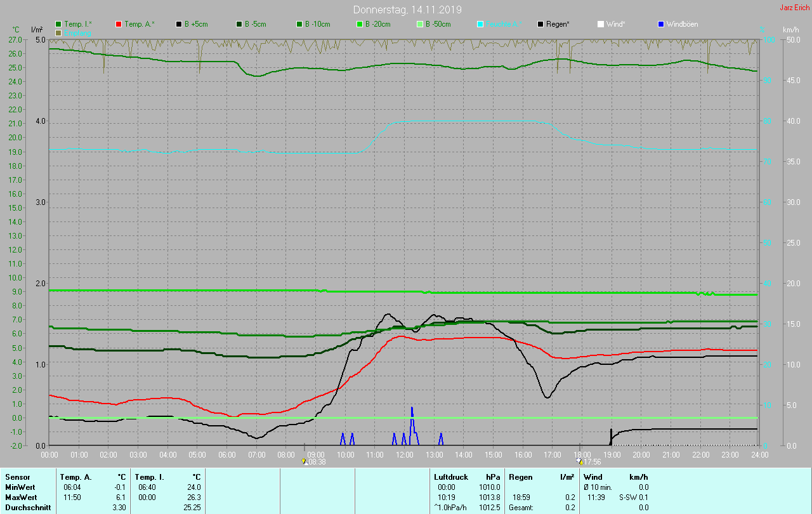
Task: Click the B -20cm bright green legend square
Action: pos(360,24)
